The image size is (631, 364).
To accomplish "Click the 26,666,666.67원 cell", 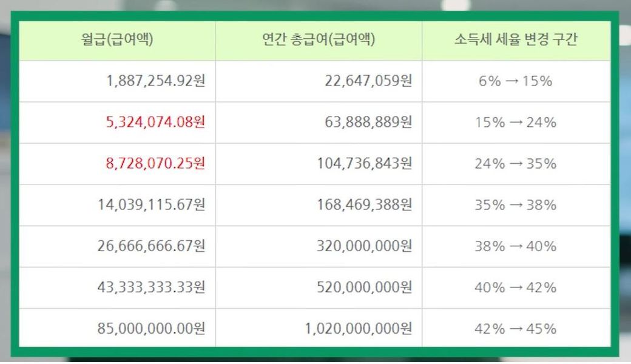I will [x=151, y=246].
